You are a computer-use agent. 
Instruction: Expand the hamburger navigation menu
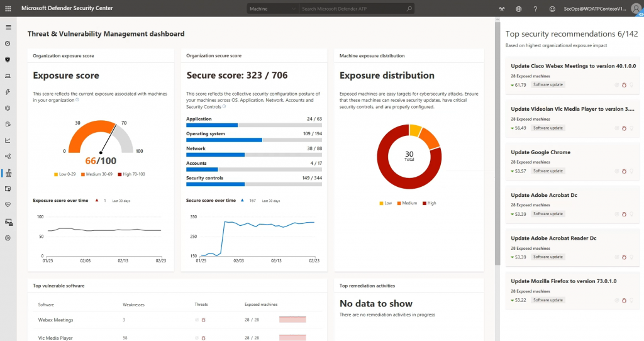(8, 28)
